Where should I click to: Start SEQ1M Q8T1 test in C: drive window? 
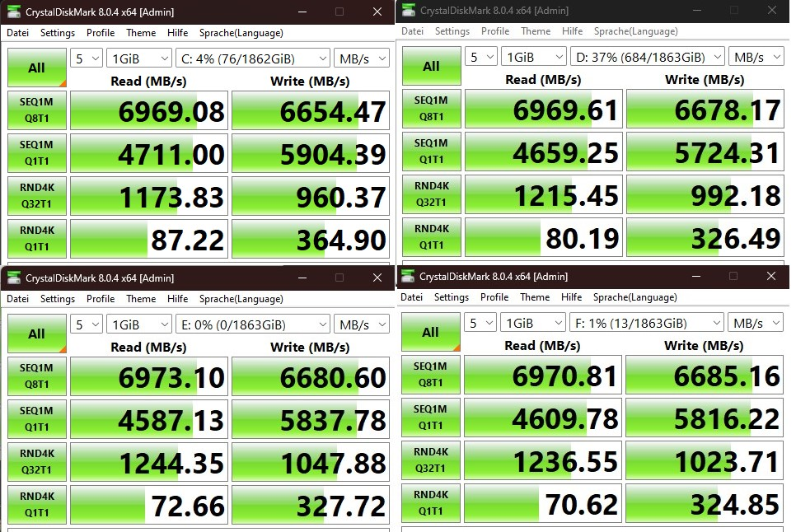[x=37, y=110]
